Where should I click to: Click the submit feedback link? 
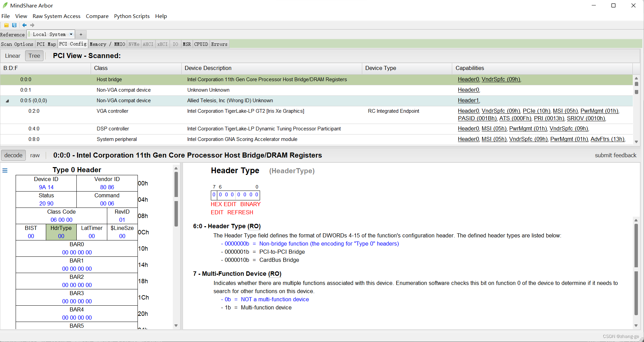point(615,155)
